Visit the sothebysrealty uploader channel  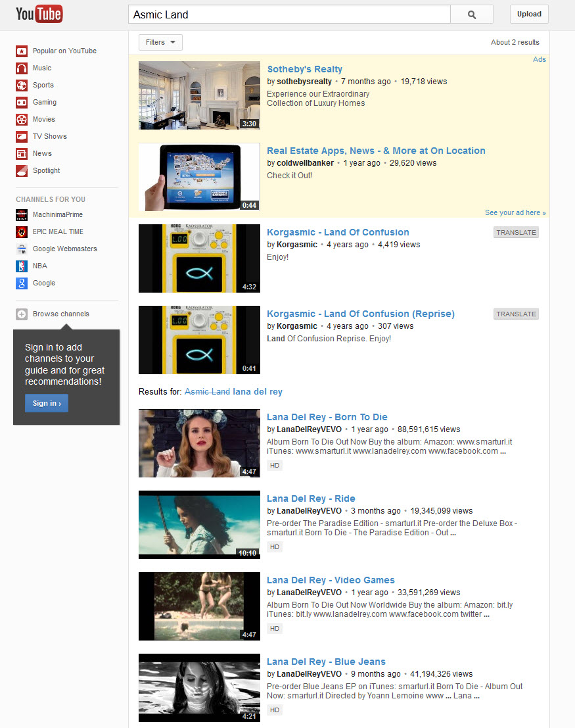click(304, 82)
